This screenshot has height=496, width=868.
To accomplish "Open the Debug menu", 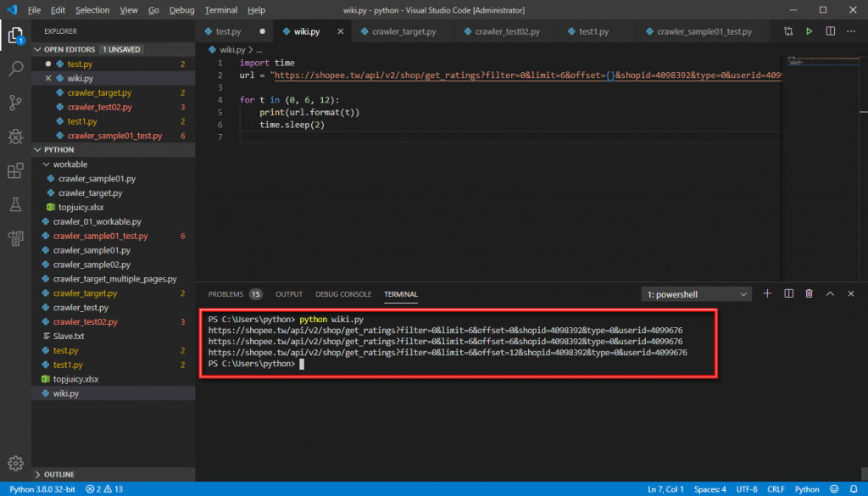I will point(181,10).
